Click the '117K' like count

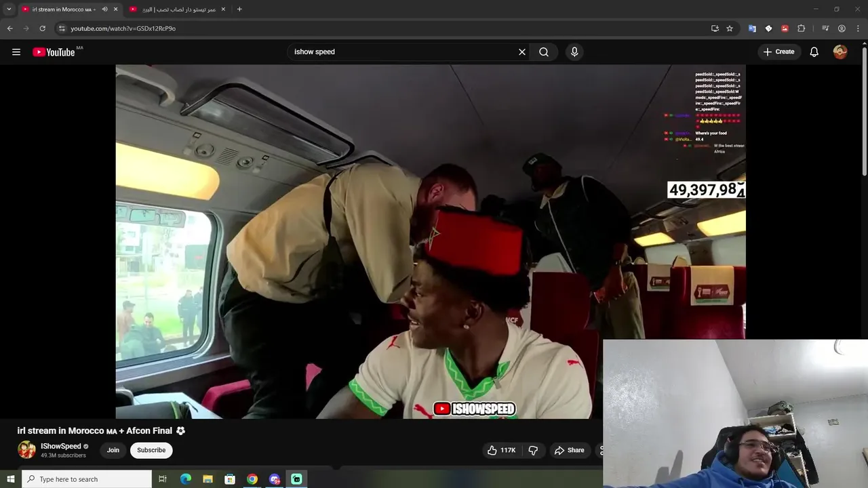pyautogui.click(x=508, y=450)
